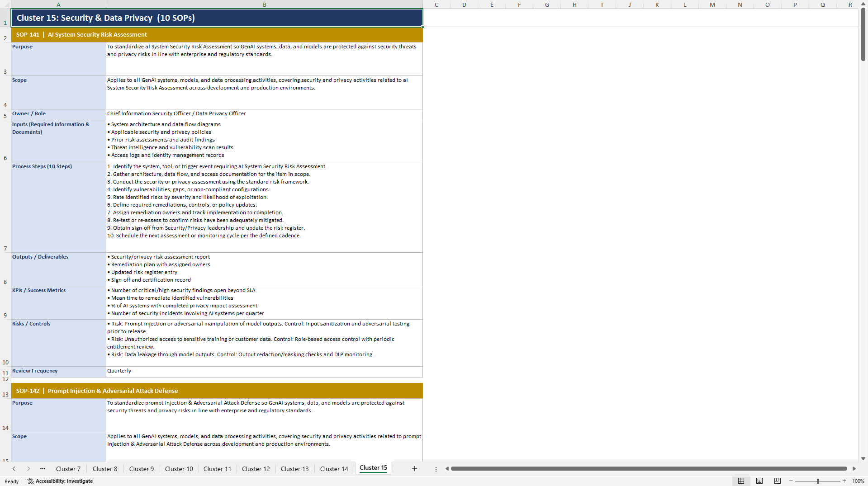Select the Review Frequency label cell
The height and width of the screenshot is (486, 868).
coord(58,372)
